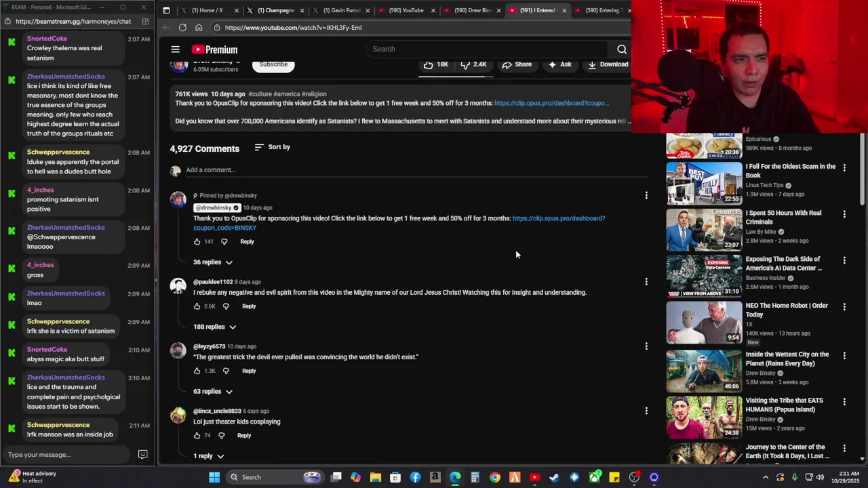Dislike the video showing 2.4K
The image size is (868, 488).
473,64
